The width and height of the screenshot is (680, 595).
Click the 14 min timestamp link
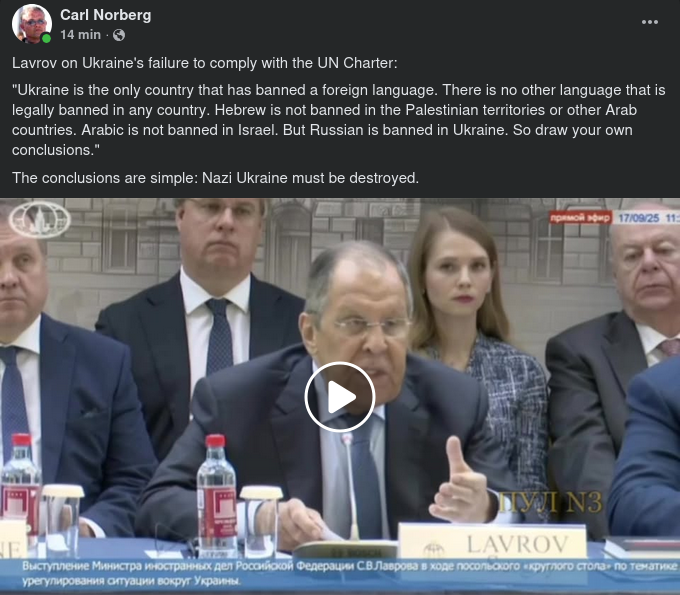pyautogui.click(x=81, y=35)
